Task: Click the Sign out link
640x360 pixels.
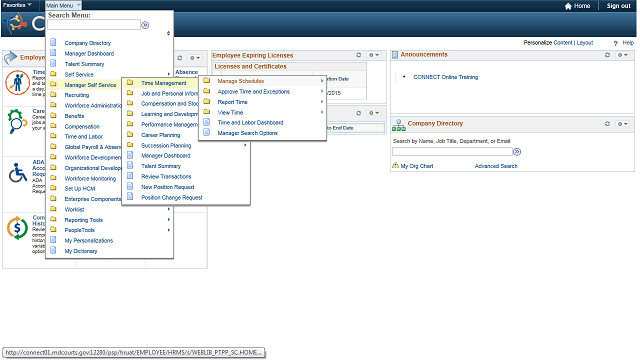Action: (618, 6)
